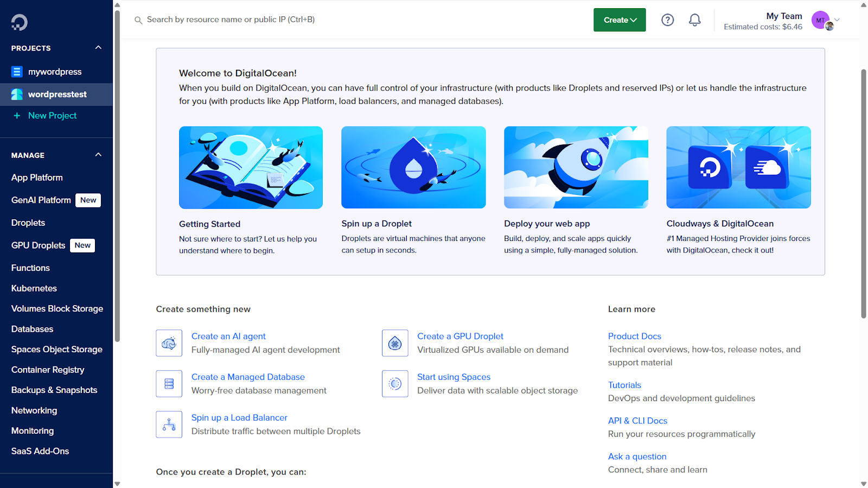The image size is (868, 488).
Task: Click the Deploy your web app heading
Action: pyautogui.click(x=547, y=224)
